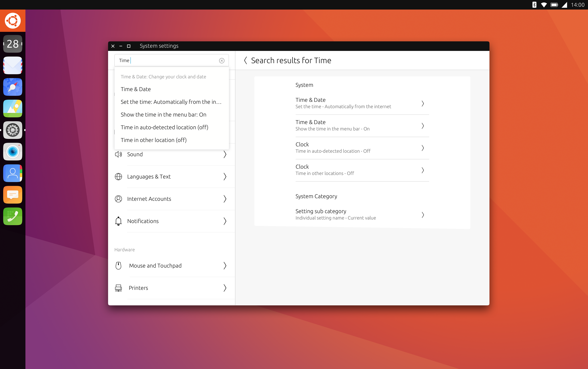Expand Languages & Text row chevron
The height and width of the screenshot is (369, 588).
[225, 176]
